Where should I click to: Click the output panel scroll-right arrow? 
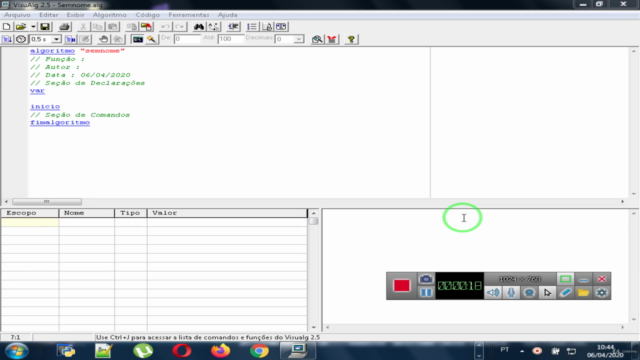pyautogui.click(x=622, y=327)
